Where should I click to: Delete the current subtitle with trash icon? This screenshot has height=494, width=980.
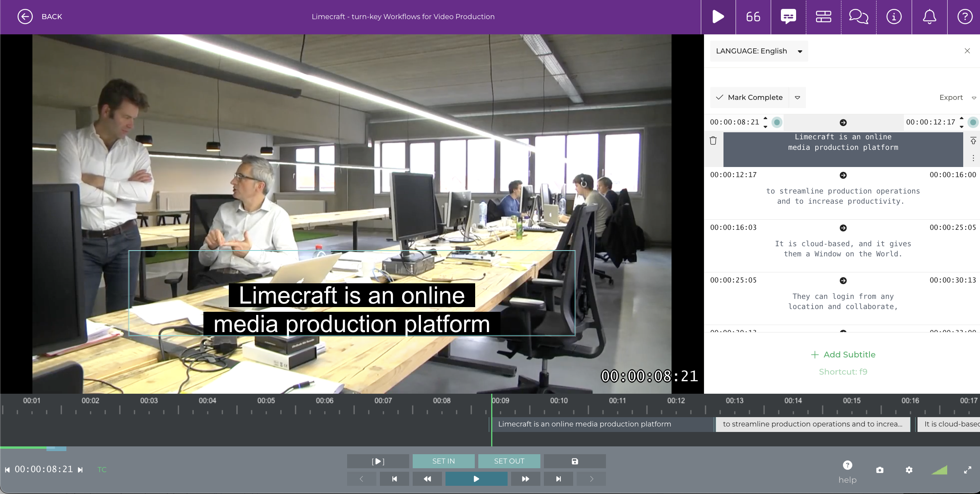click(x=713, y=140)
